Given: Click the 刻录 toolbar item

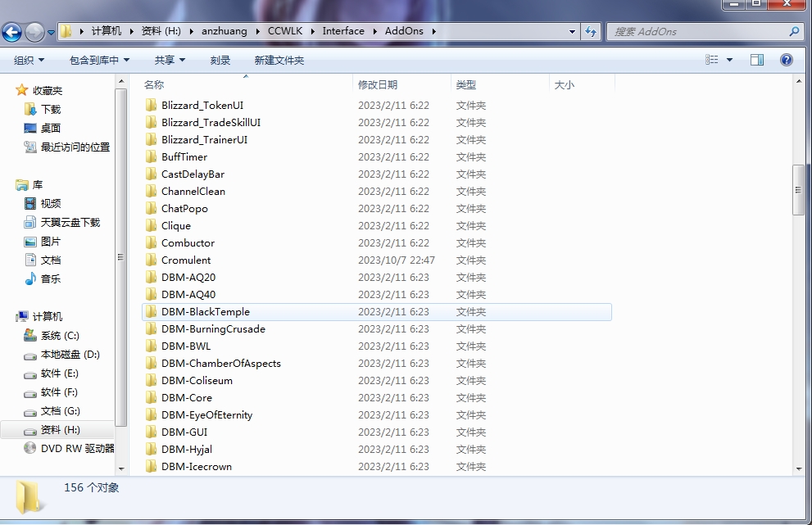Looking at the screenshot, I should 220,60.
